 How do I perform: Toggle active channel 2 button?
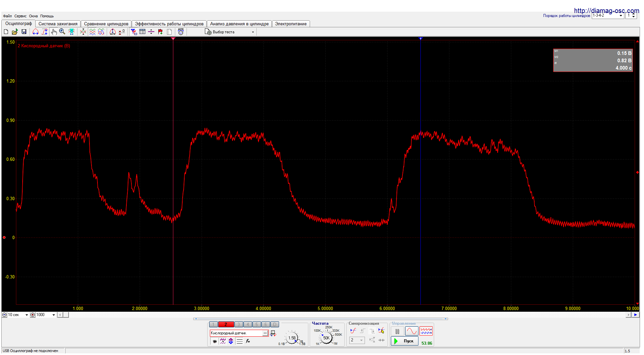coord(226,324)
